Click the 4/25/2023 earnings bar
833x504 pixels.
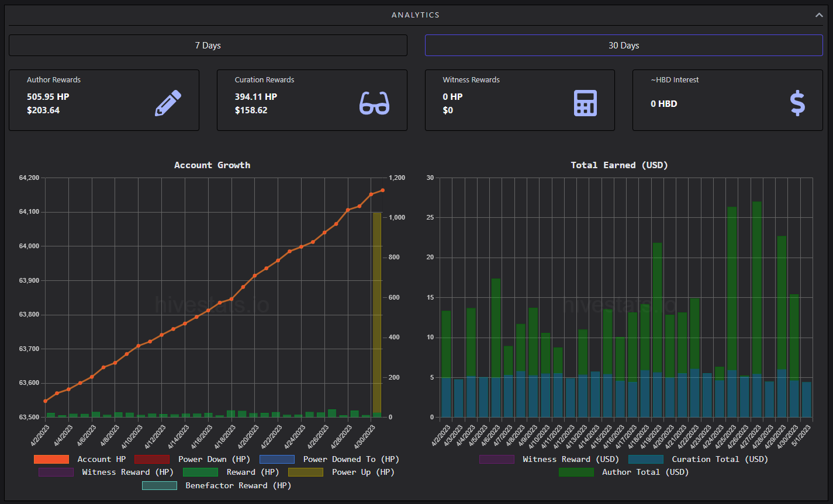(x=732, y=312)
